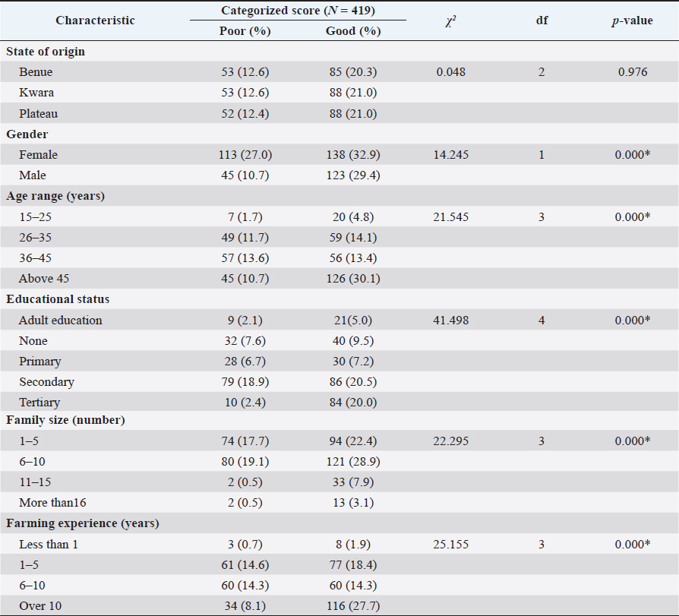This screenshot has height=616, width=679.
Task: Click the p-value column header
Action: (632, 21)
